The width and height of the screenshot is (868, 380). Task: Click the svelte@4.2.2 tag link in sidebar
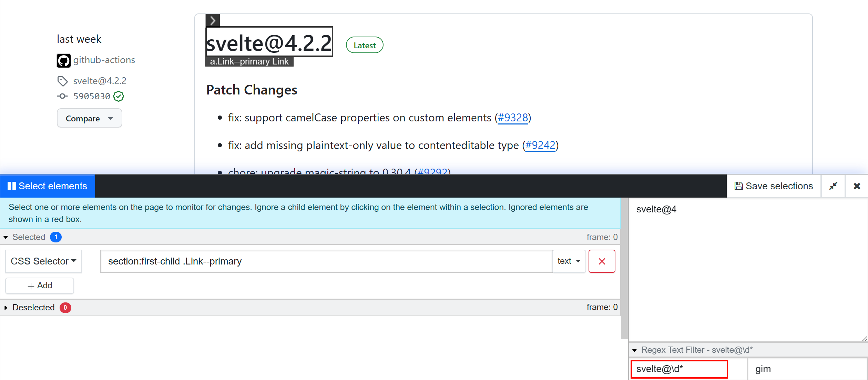pyautogui.click(x=100, y=81)
